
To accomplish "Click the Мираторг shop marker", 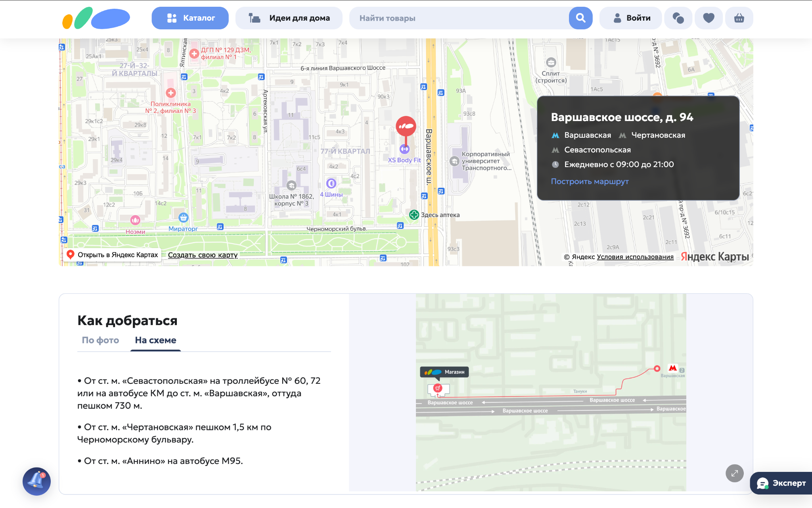I will [x=183, y=217].
